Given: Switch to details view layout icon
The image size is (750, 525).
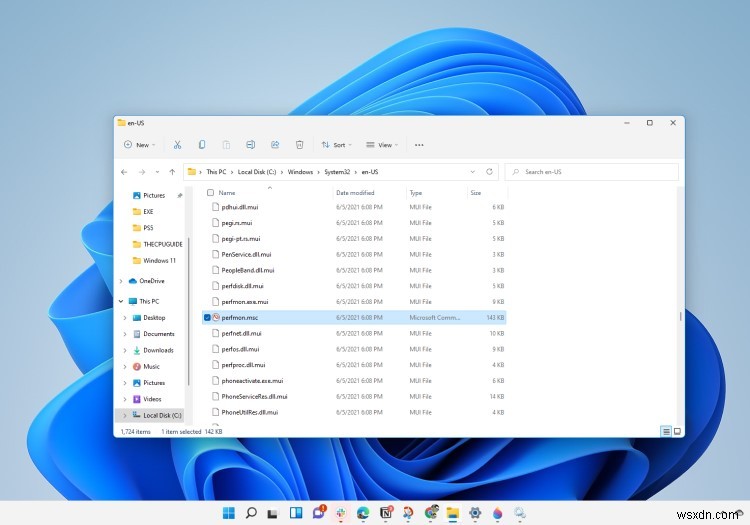Looking at the screenshot, I should (666, 431).
